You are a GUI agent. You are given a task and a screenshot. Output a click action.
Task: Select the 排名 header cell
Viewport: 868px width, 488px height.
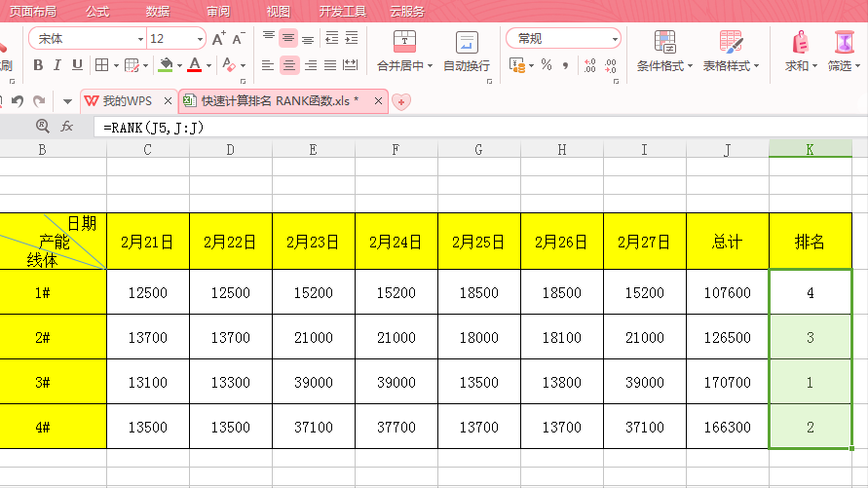[810, 242]
